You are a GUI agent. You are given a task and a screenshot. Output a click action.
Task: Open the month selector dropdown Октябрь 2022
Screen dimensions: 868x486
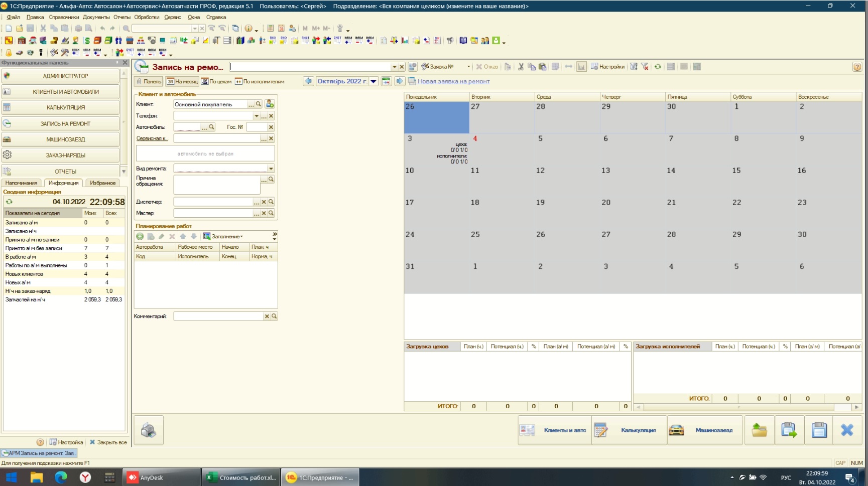pyautogui.click(x=374, y=81)
